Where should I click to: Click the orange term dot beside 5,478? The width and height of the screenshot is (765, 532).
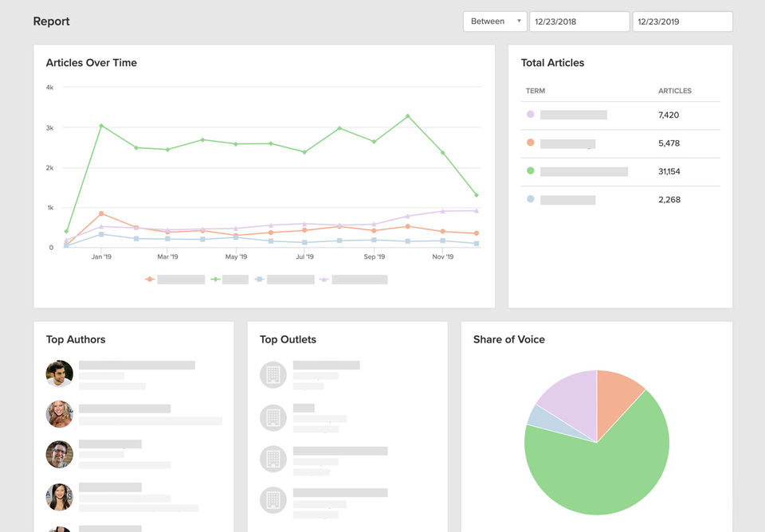coord(531,143)
